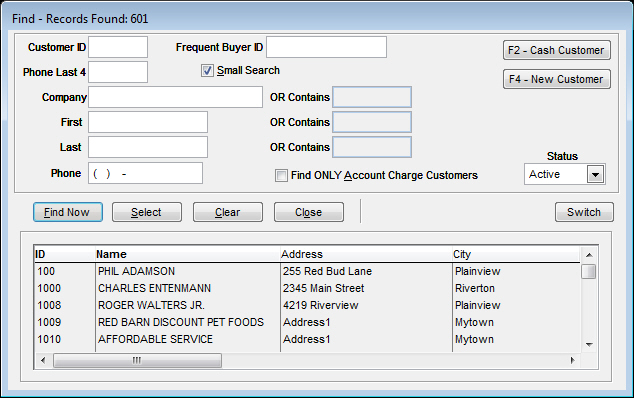
Task: Select the AFFORDABLE SERVICE row
Action: coord(307,339)
